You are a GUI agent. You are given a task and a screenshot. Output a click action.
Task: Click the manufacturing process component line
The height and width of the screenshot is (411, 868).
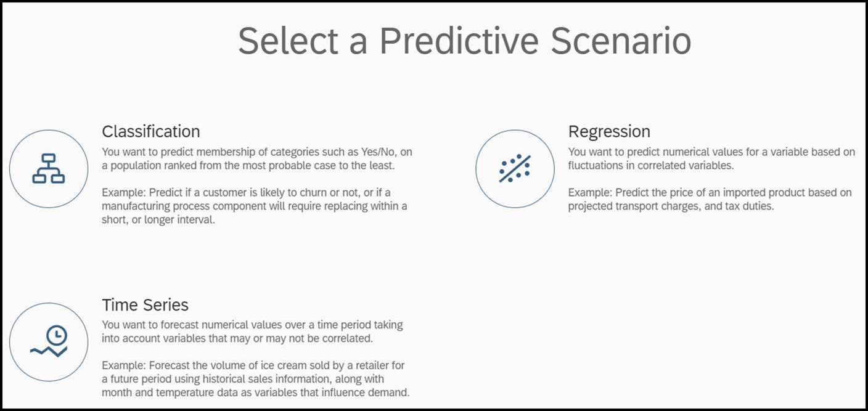pos(255,206)
